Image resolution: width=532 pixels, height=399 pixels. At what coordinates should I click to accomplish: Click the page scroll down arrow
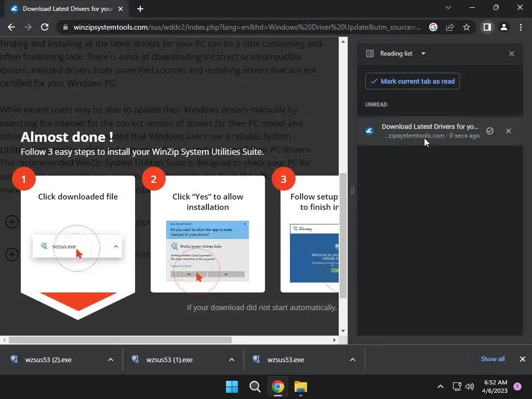[x=343, y=331]
